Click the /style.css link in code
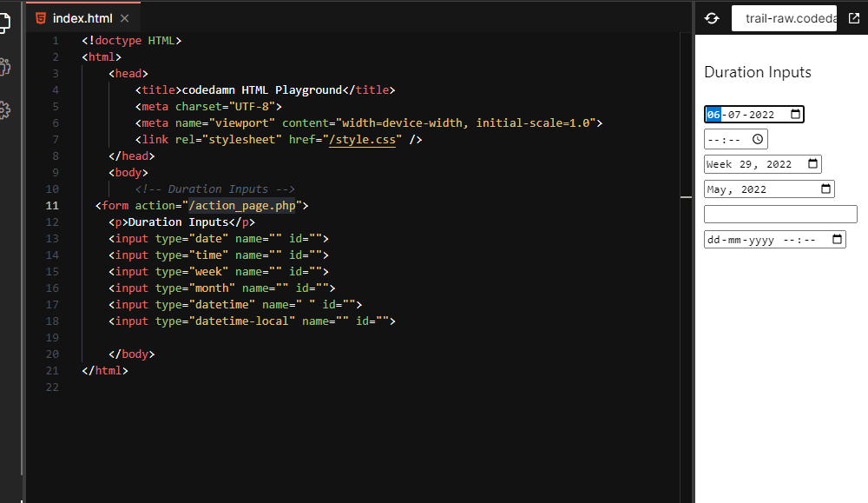This screenshot has width=868, height=503. (x=362, y=139)
